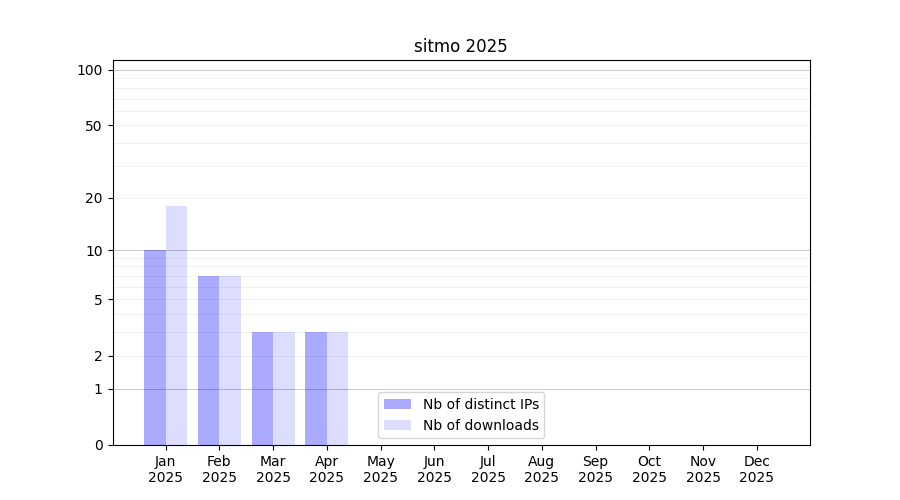Click the 'May 2025' x-axis label

[x=381, y=469]
